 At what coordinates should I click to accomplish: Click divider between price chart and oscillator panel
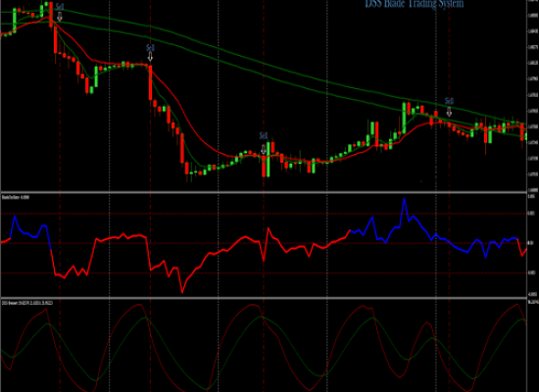click(264, 192)
